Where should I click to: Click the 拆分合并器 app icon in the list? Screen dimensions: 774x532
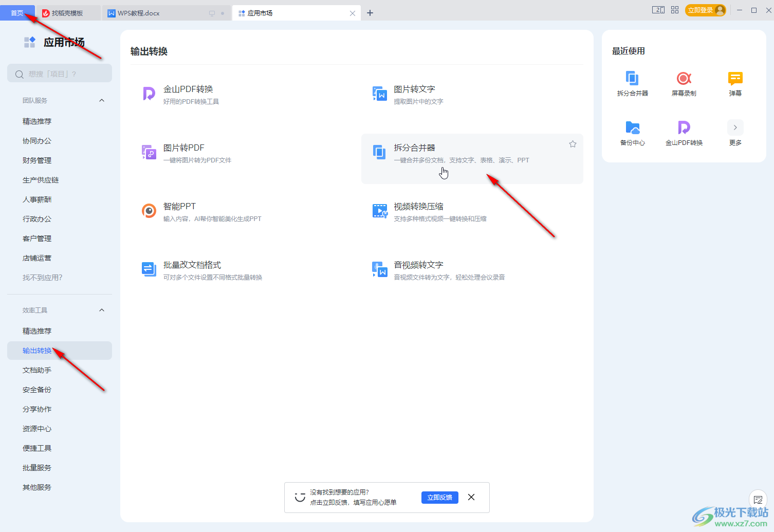point(379,152)
